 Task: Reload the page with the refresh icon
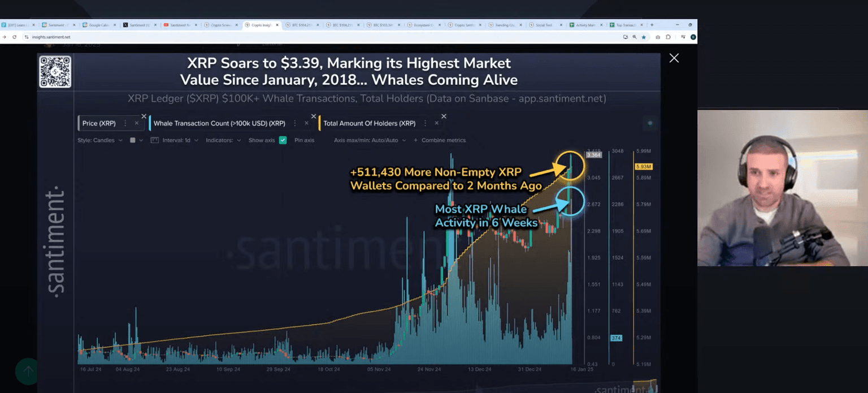click(x=14, y=37)
